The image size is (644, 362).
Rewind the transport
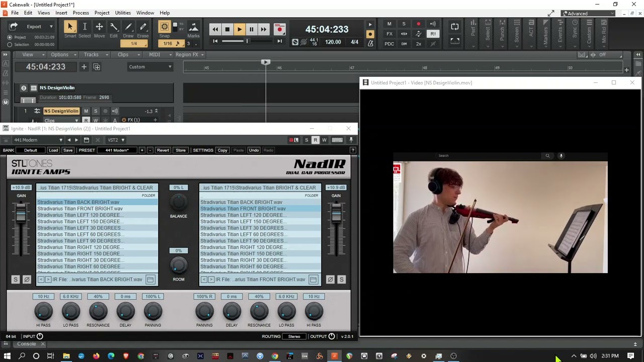(215, 30)
